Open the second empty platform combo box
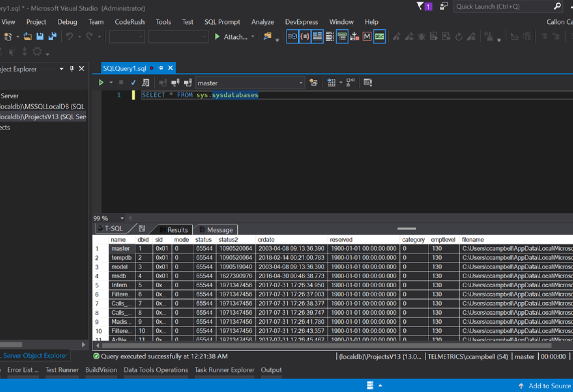573x392 pixels. (178, 37)
